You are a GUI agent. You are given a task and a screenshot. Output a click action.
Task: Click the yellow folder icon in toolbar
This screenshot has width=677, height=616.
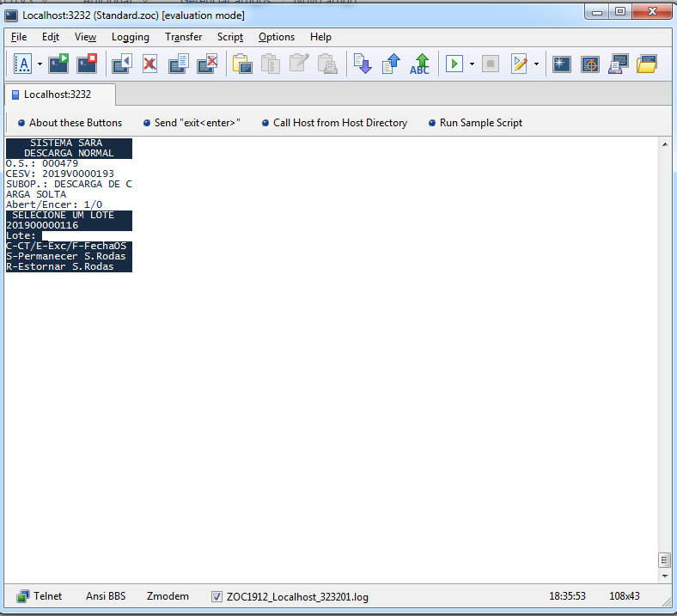tap(647, 64)
